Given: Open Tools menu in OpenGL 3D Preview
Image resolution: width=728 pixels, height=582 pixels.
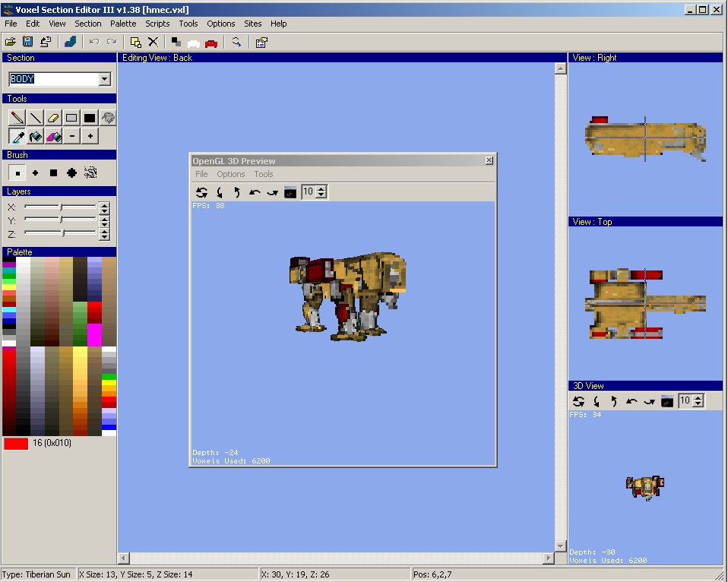Looking at the screenshot, I should pyautogui.click(x=263, y=174).
